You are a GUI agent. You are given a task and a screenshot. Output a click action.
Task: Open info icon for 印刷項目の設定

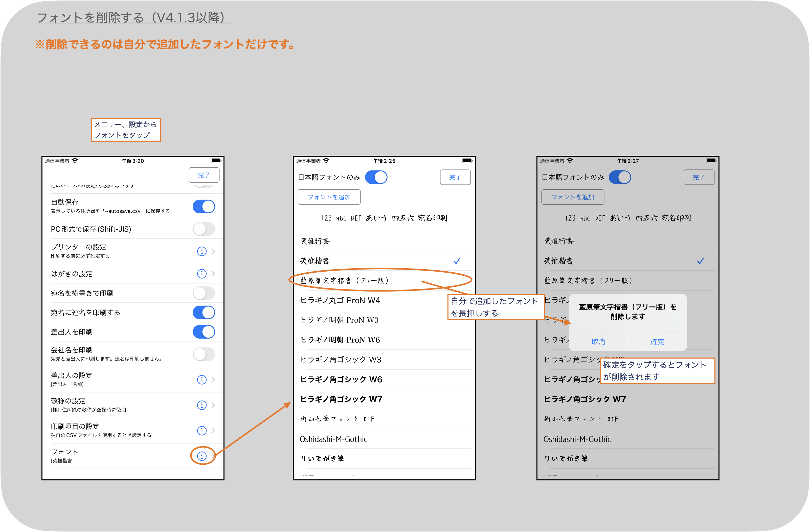pos(202,431)
